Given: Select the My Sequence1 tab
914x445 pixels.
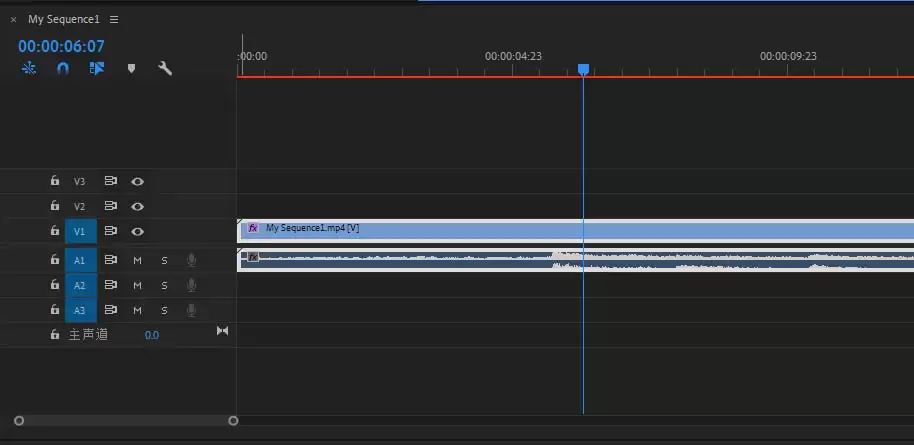Looking at the screenshot, I should 64,19.
